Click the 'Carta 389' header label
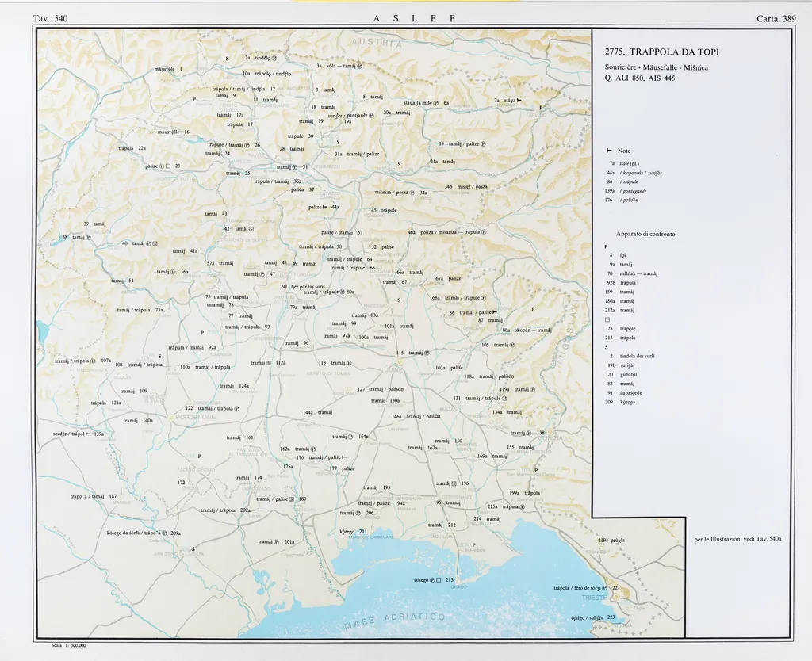Viewport: 812px width, 661px height. (776, 18)
